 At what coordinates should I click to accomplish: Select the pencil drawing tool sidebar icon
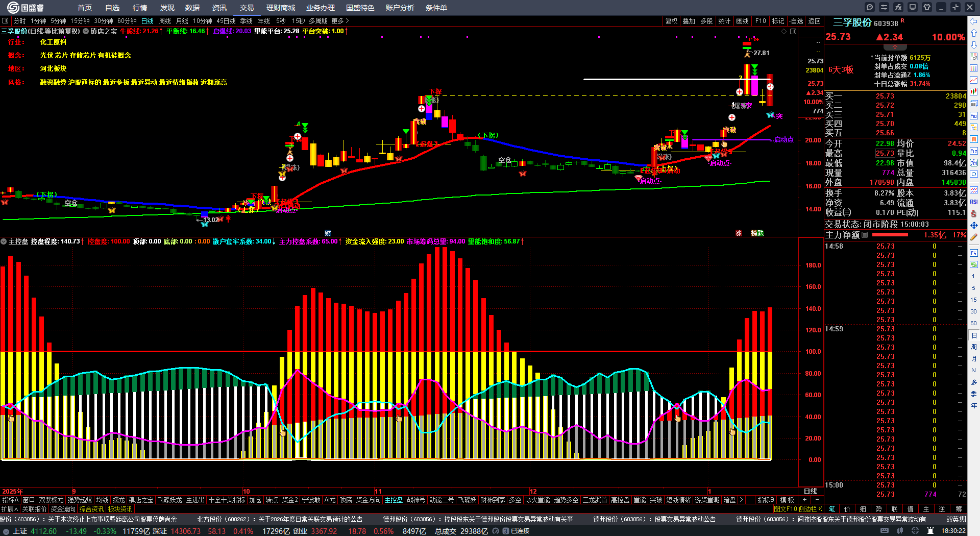tap(974, 237)
